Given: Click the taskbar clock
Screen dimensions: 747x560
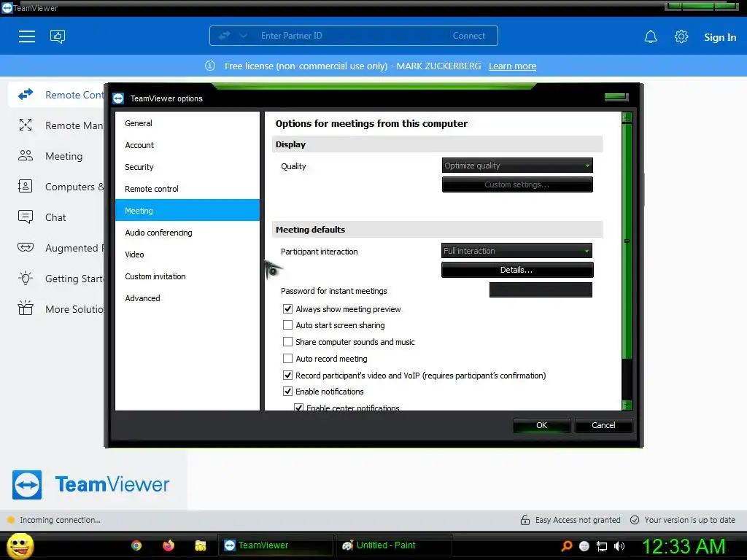Looking at the screenshot, I should pyautogui.click(x=684, y=546).
